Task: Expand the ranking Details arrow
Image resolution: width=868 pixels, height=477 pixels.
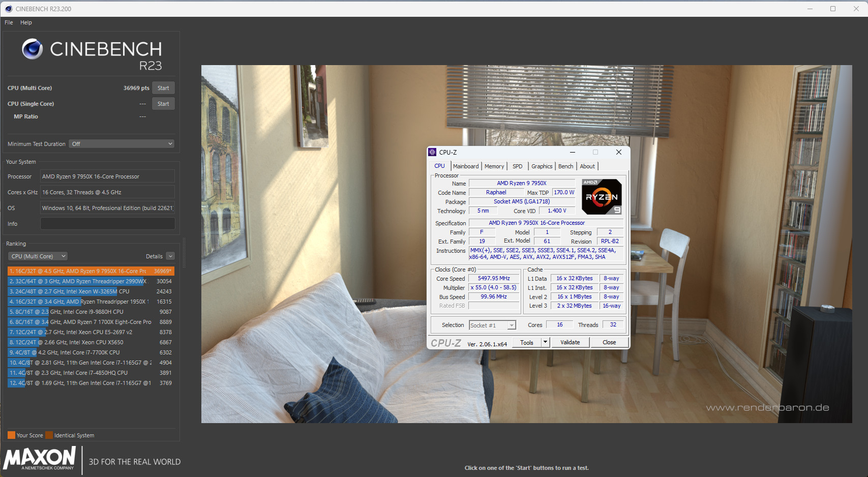Action: coord(170,256)
